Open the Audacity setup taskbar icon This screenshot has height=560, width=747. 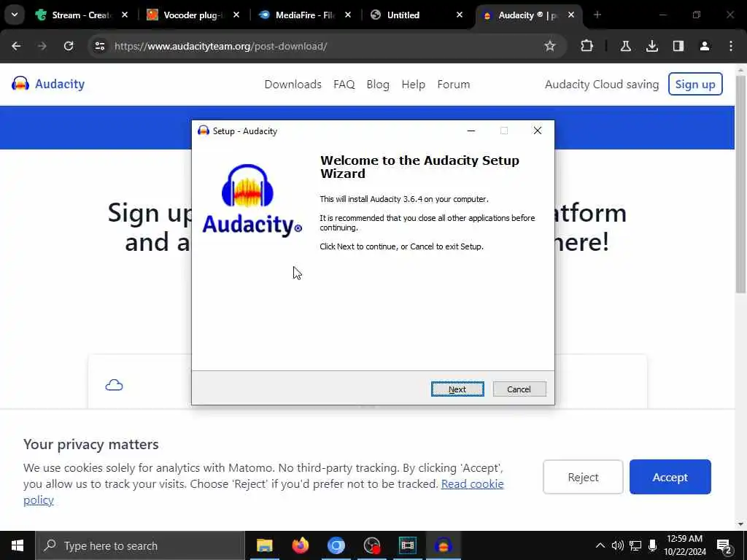point(443,545)
